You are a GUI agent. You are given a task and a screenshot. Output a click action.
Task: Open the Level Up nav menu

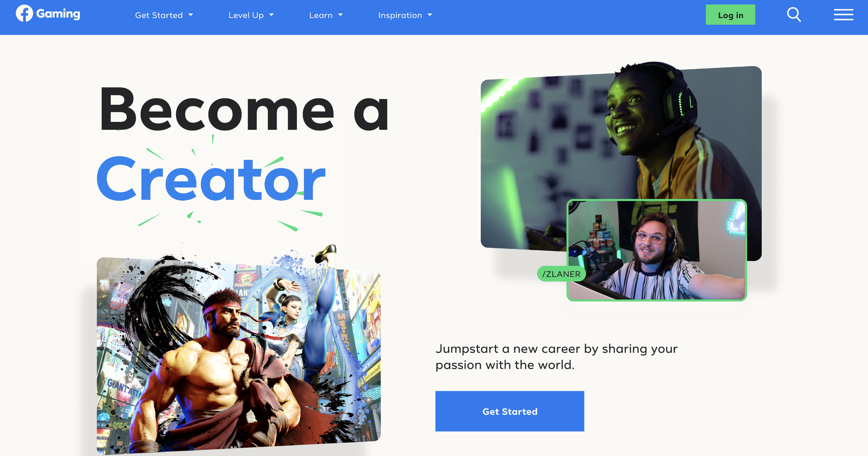pos(246,15)
